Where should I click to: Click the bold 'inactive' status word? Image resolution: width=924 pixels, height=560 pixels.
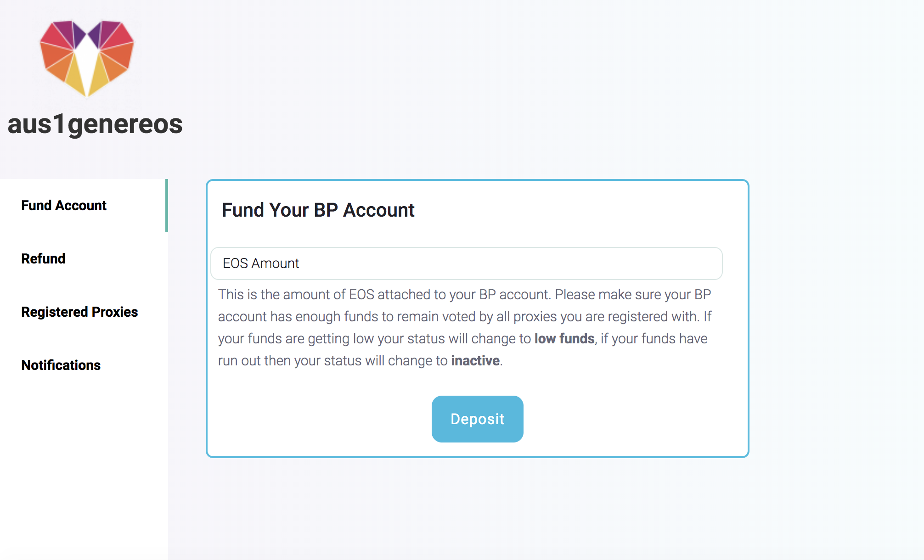coord(475,361)
